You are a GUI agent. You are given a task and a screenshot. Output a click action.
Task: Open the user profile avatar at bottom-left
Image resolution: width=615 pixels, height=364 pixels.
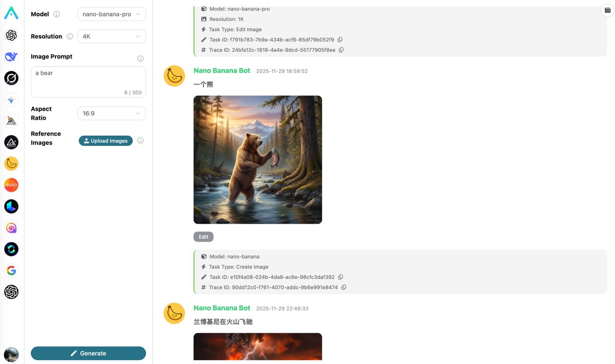(11, 354)
